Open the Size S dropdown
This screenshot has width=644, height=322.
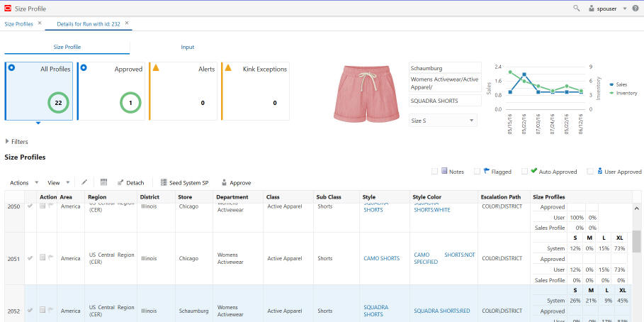pos(443,121)
